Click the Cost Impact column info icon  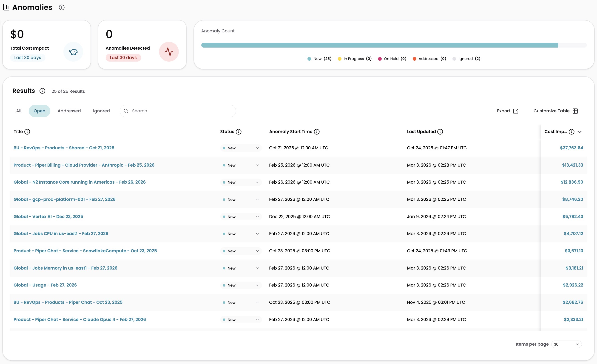tap(571, 132)
